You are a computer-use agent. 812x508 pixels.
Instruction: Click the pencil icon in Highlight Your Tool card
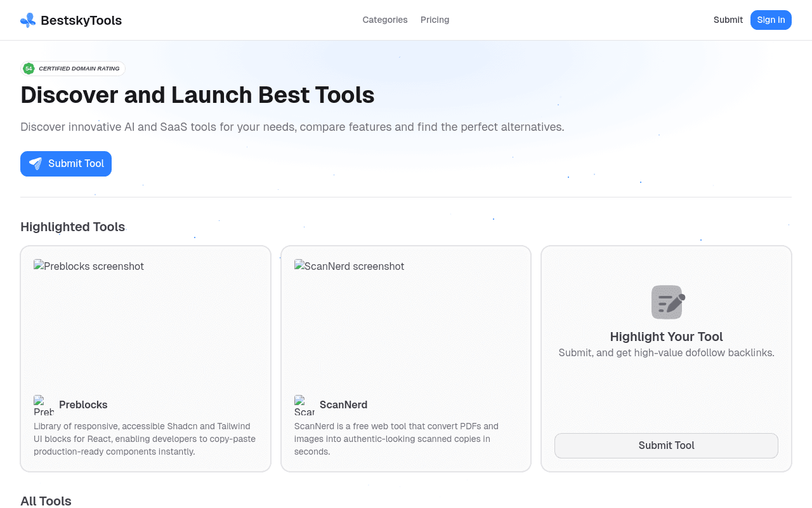click(666, 302)
